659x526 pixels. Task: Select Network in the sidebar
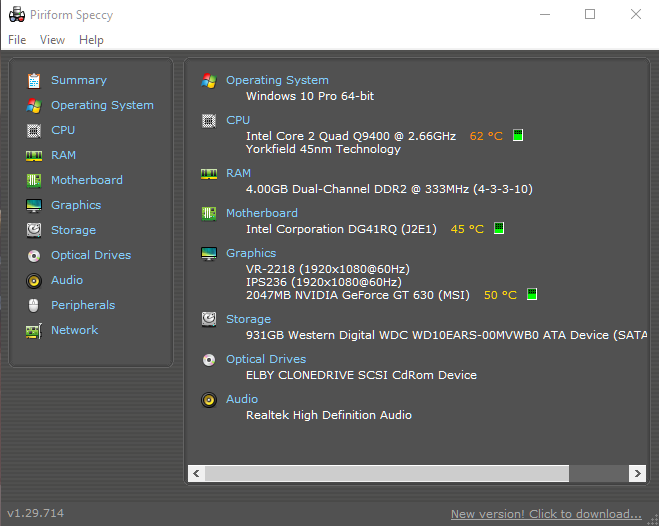pyautogui.click(x=74, y=330)
